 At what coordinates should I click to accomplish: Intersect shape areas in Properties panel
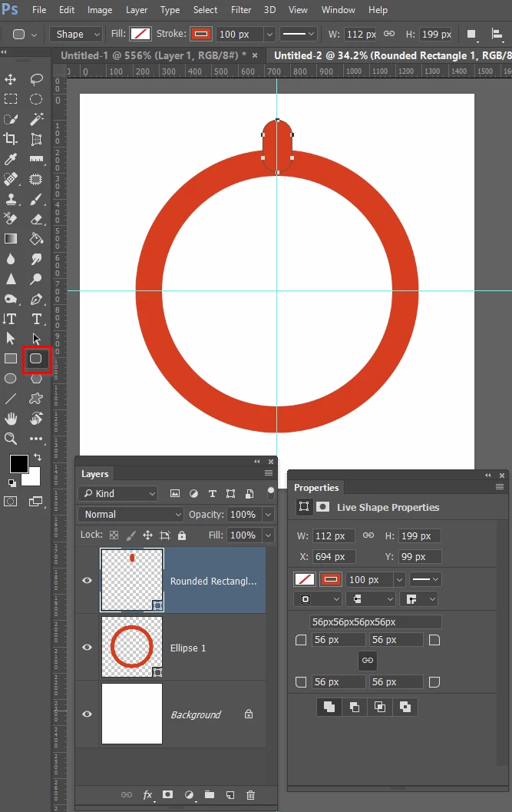[379, 707]
